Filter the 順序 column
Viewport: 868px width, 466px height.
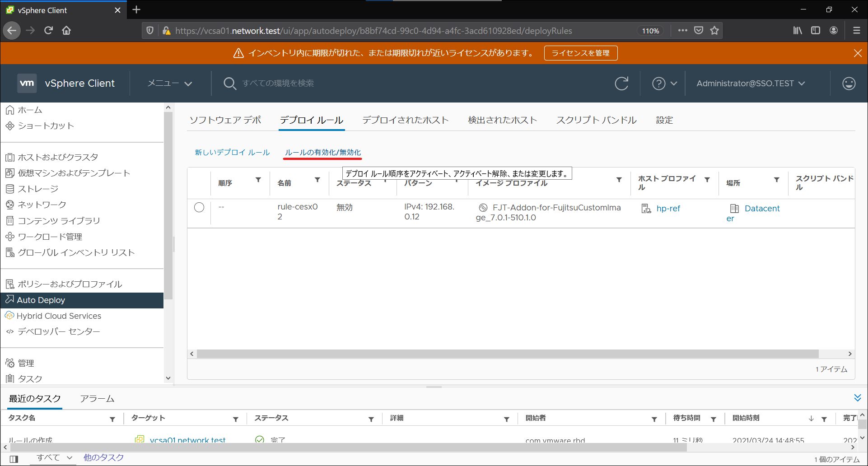pos(258,180)
